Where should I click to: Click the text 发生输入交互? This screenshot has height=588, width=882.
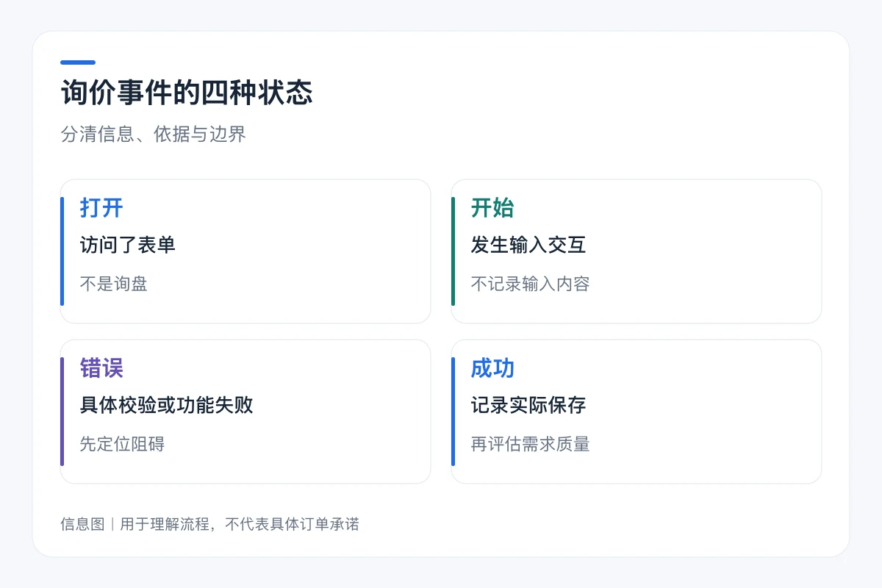pos(528,245)
